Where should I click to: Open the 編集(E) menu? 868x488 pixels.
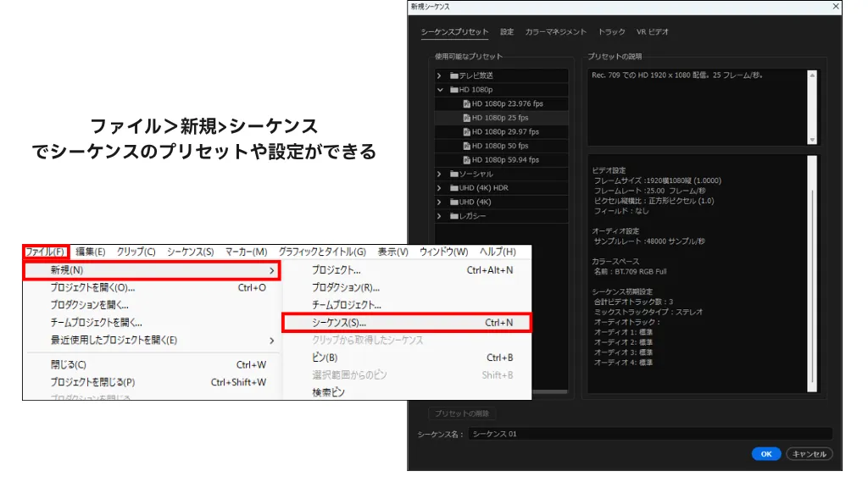(x=90, y=252)
